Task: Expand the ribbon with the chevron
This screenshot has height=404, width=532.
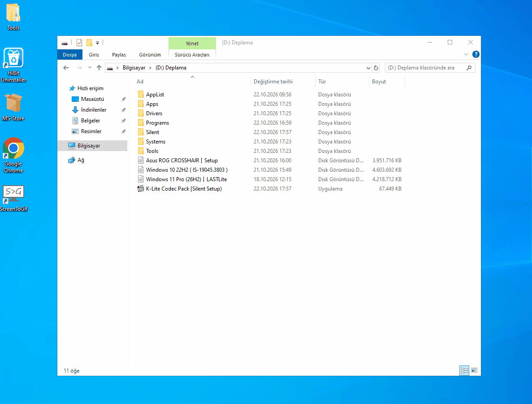Action: [466, 54]
